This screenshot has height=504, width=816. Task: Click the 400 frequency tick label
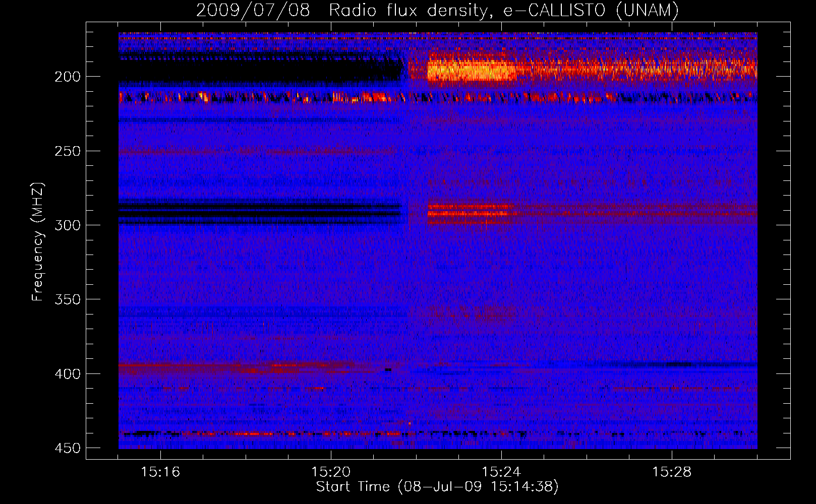click(x=68, y=374)
